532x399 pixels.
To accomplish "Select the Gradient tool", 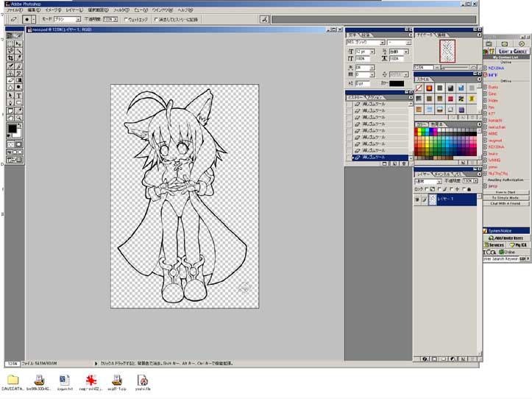I will (18, 80).
